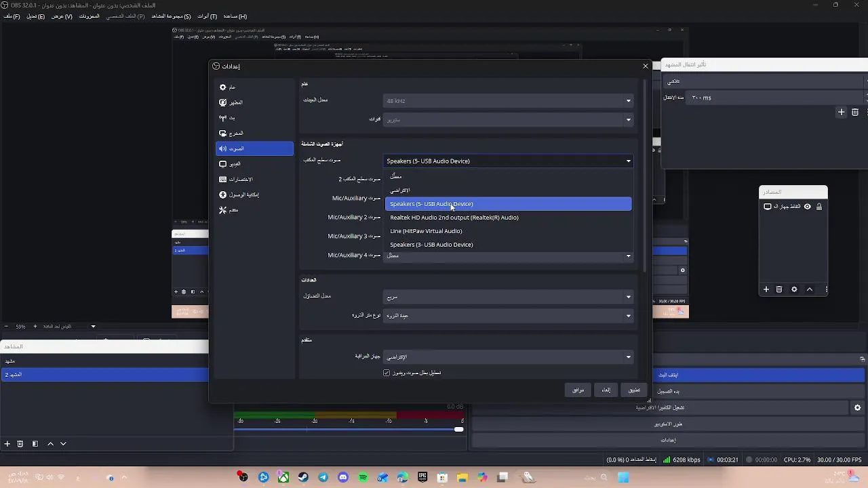Screen dimensions: 868x488
Task: Add a new source in Sources dock
Action: coord(766,289)
